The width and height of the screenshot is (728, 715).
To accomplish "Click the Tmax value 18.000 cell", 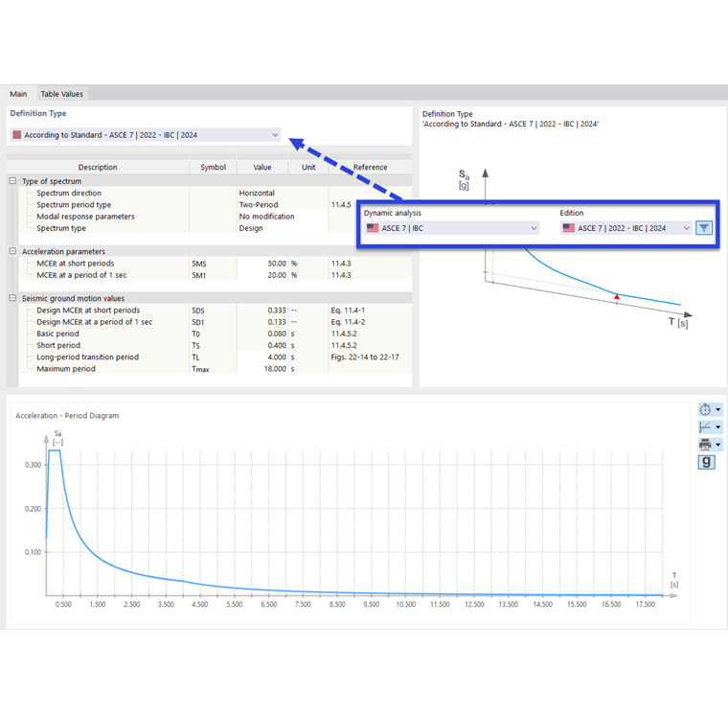I will coord(262,369).
